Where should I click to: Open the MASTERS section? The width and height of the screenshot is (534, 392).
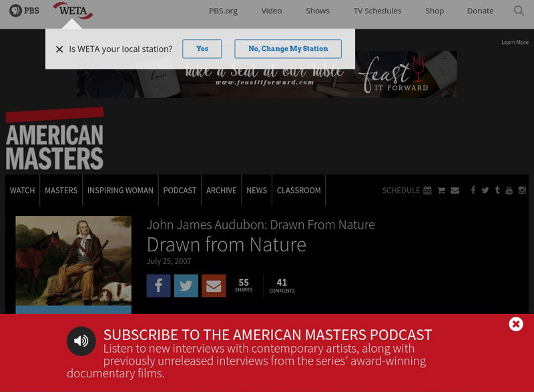tap(61, 190)
